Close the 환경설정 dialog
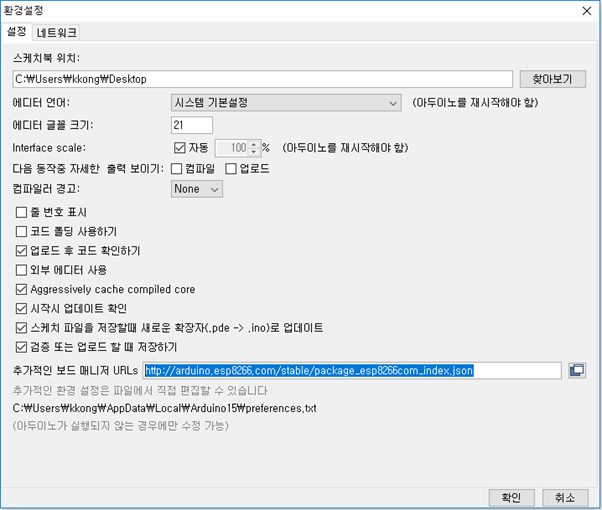Image resolution: width=602 pixels, height=510 pixels. 587,11
